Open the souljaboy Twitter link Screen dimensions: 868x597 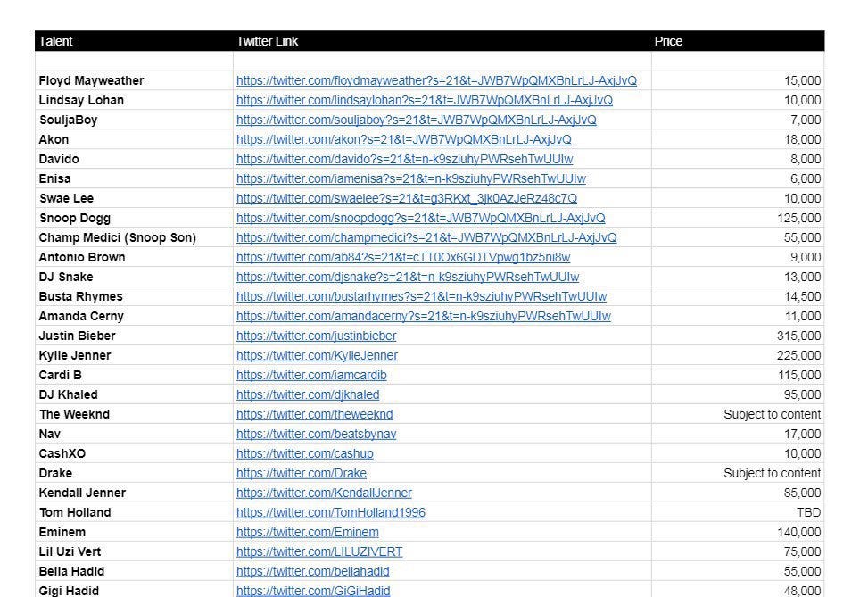click(417, 120)
